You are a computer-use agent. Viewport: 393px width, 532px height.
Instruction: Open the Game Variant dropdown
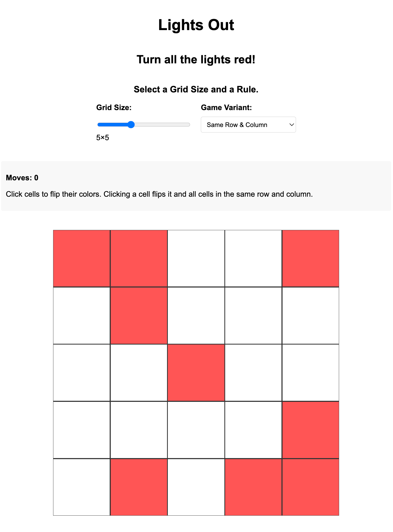coord(248,125)
